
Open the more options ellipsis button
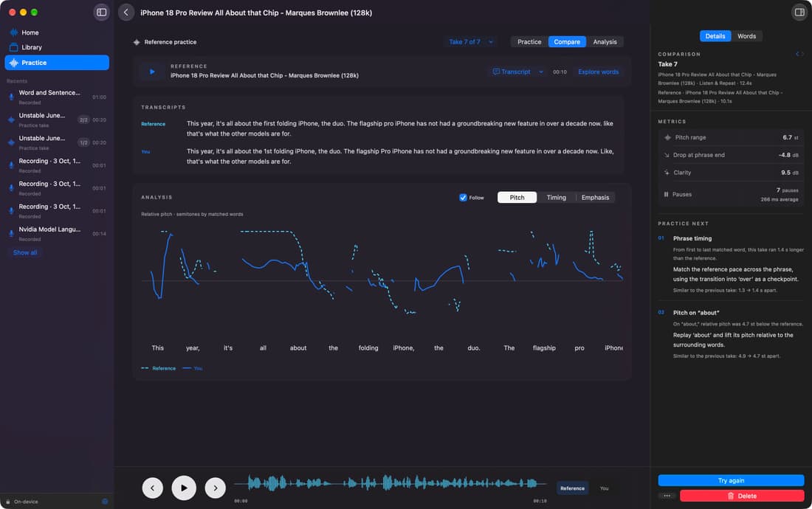point(667,496)
